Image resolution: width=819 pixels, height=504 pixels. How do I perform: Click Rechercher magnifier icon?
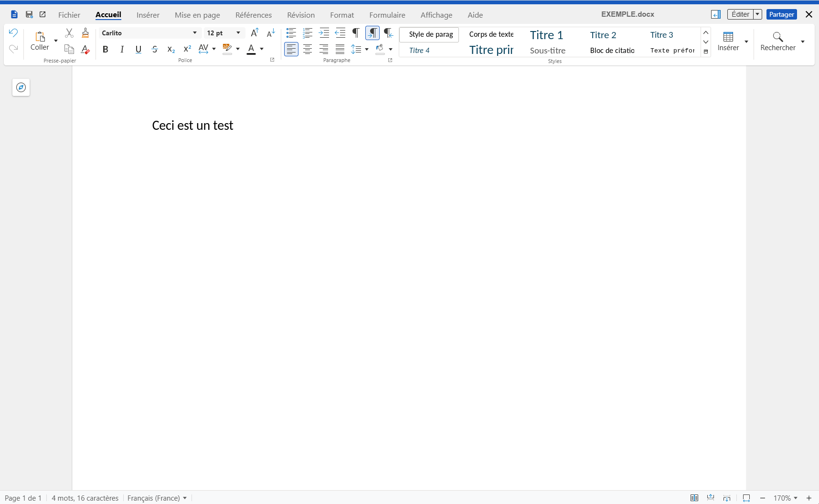click(x=778, y=37)
